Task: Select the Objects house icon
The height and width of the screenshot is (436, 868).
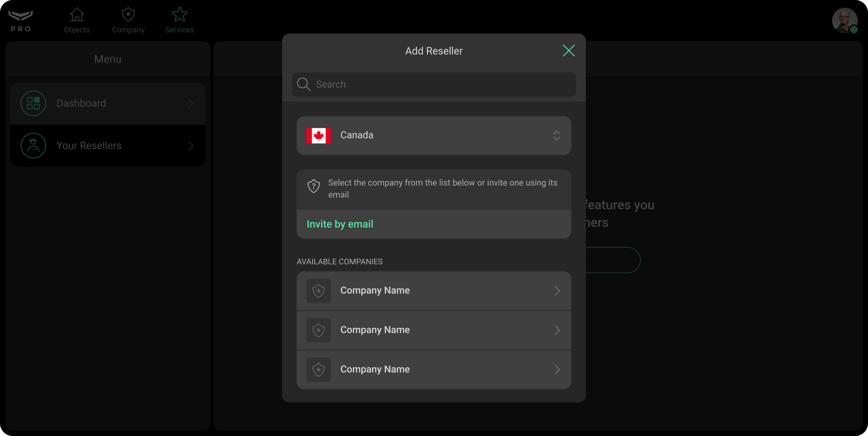Action: [x=77, y=14]
